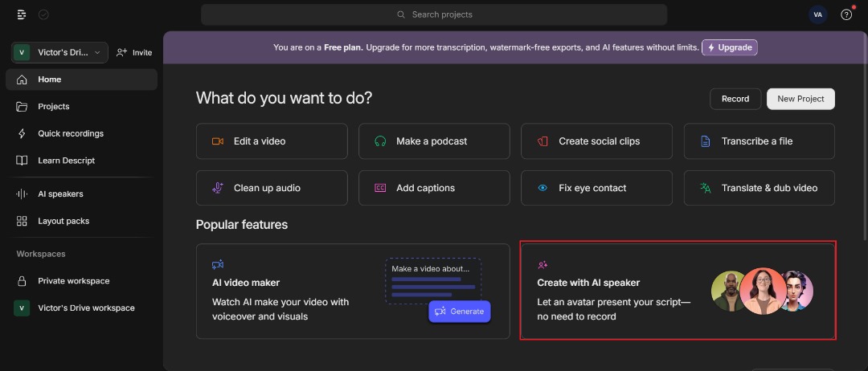Click the search magnifier icon

[401, 14]
